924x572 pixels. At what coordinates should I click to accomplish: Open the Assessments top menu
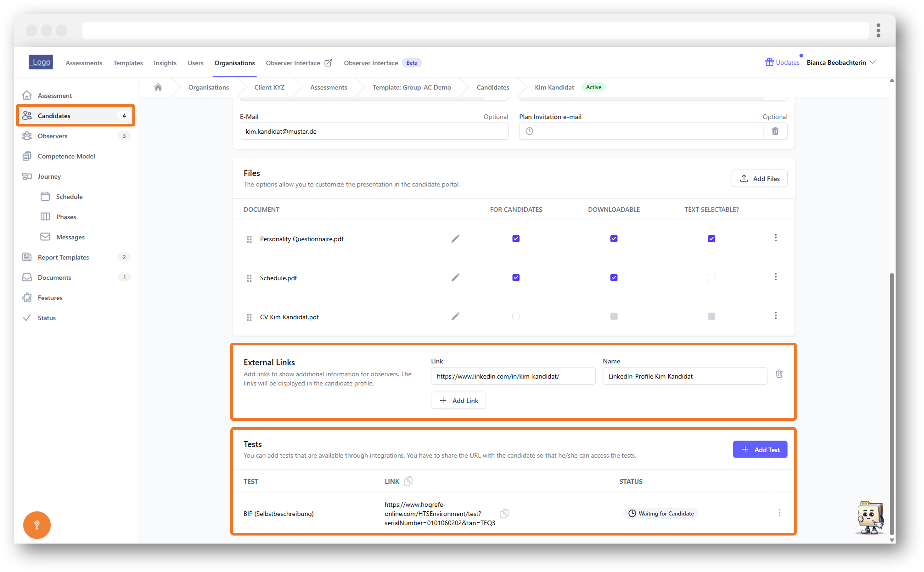pos(84,63)
